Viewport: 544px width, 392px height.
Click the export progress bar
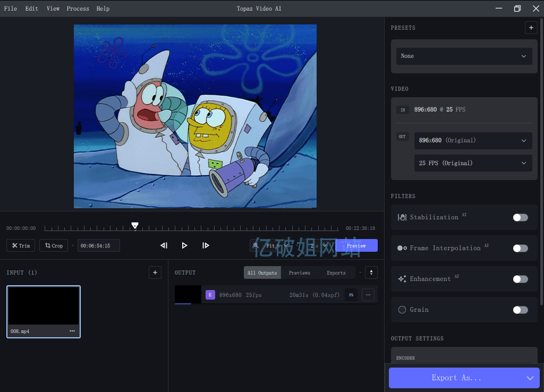[x=183, y=304]
